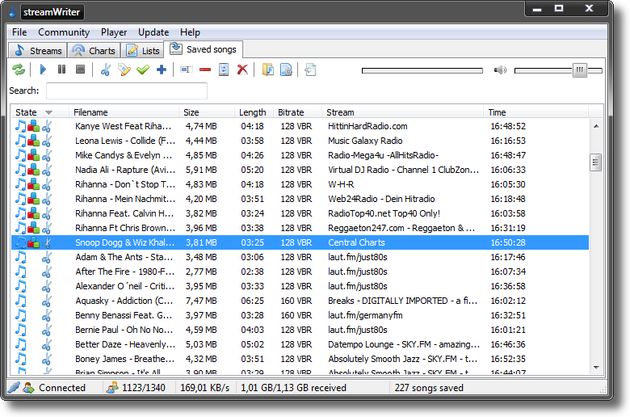This screenshot has width=630, height=417.
Task: Click the colored blocks icon in Leona Lewis row
Action: point(34,141)
